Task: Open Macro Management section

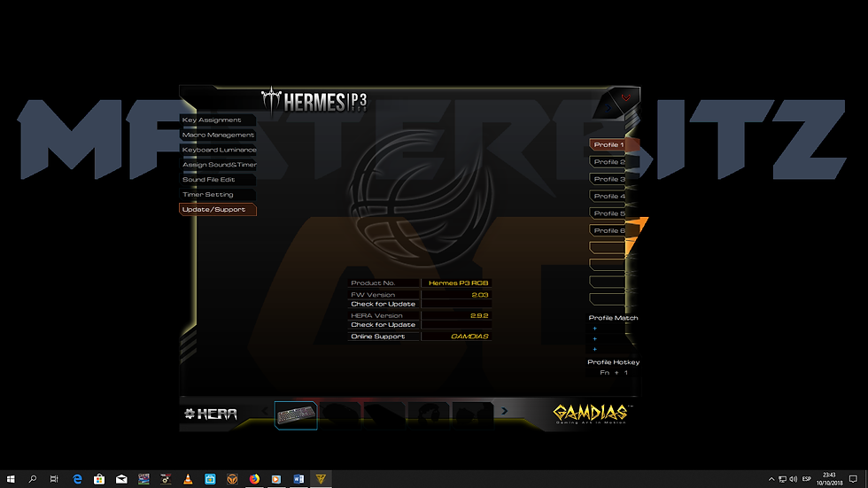Action: click(217, 135)
